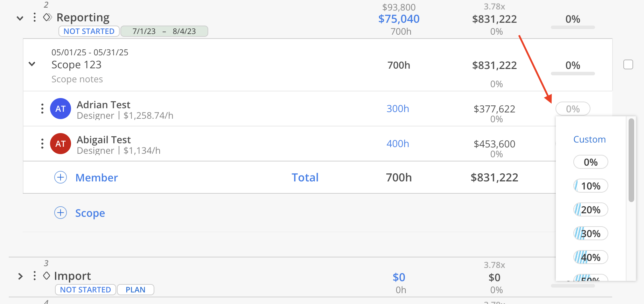Collapse the Reporting phase chevron
Screen dimensions: 644x304
pos(20,18)
